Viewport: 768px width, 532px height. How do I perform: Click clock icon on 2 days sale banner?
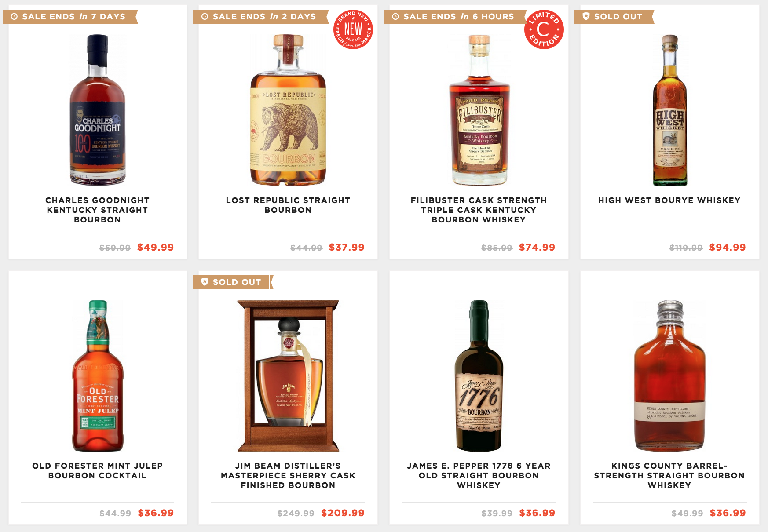pos(205,17)
